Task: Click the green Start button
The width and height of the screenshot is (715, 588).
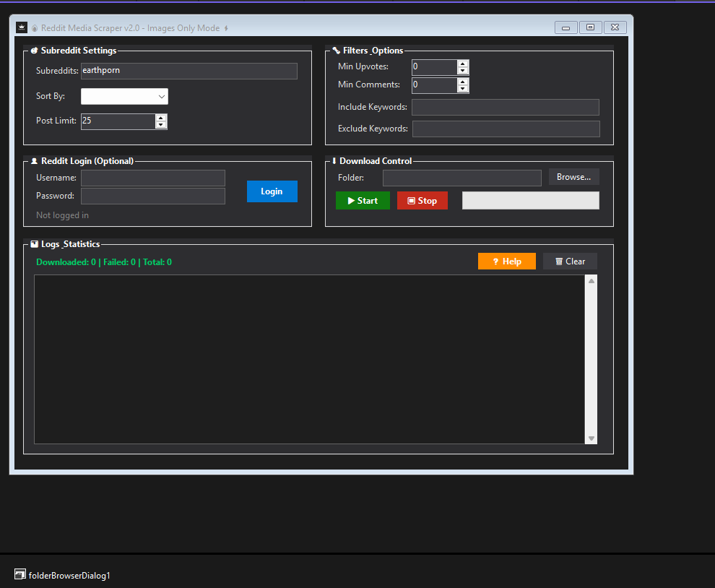Action: pyautogui.click(x=363, y=201)
